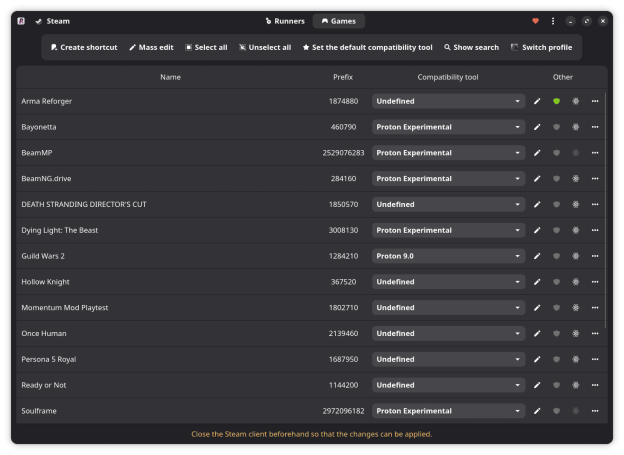Image resolution: width=624 pixels, height=455 pixels.
Task: Select the Games tab
Action: (339, 21)
